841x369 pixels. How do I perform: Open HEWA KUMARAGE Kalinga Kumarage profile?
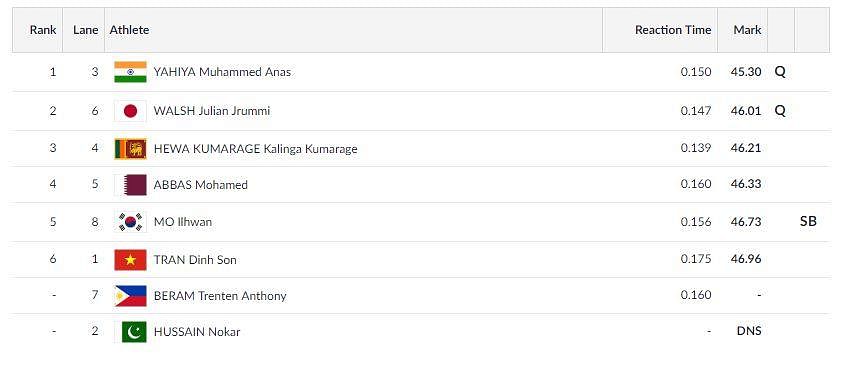255,149
